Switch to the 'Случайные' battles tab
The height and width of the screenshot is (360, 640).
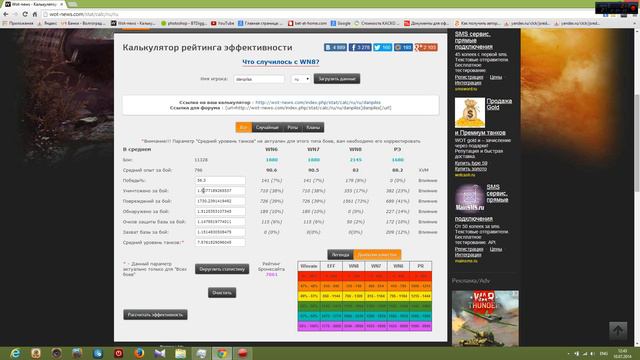267,127
